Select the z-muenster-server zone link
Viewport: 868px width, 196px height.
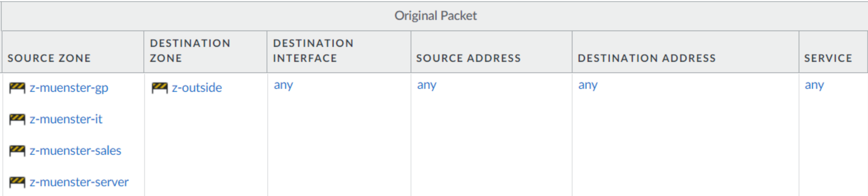click(79, 182)
